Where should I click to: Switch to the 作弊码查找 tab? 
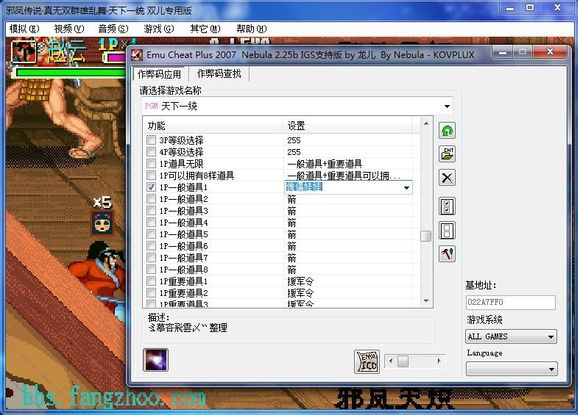219,74
